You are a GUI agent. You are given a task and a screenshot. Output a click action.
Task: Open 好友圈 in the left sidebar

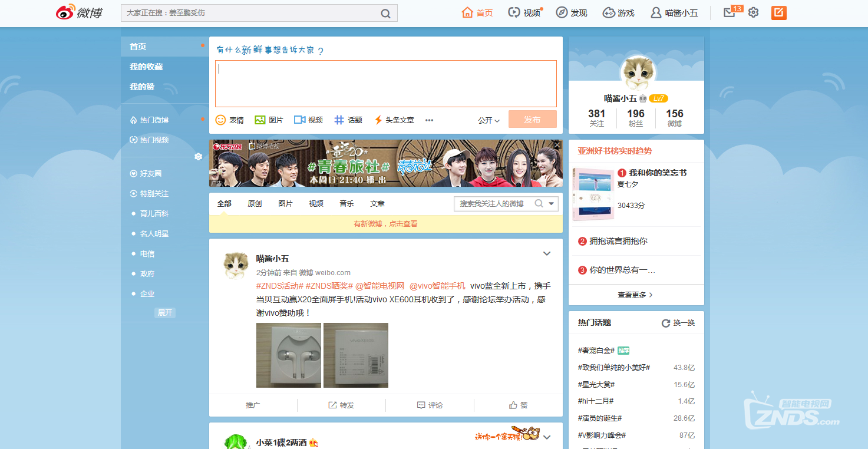point(146,174)
